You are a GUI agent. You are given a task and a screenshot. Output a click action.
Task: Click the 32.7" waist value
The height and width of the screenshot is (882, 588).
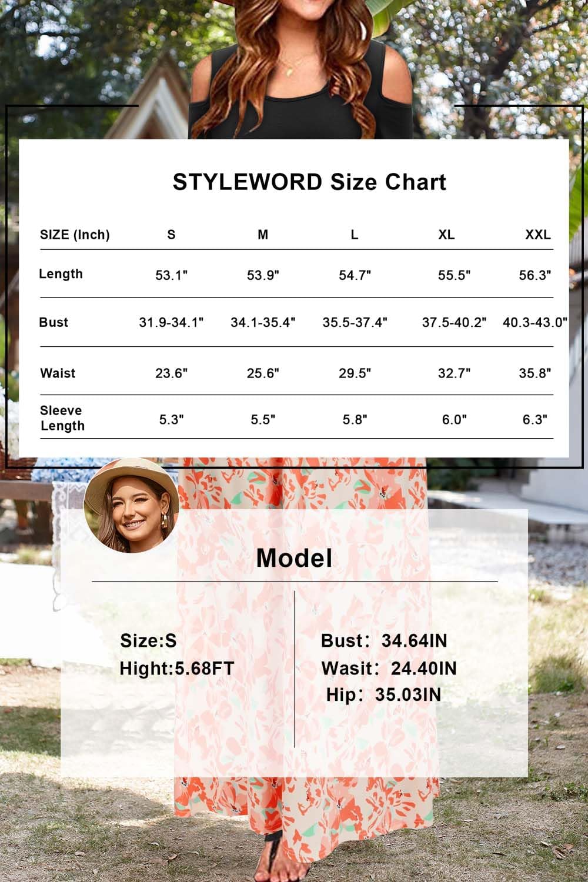click(454, 373)
